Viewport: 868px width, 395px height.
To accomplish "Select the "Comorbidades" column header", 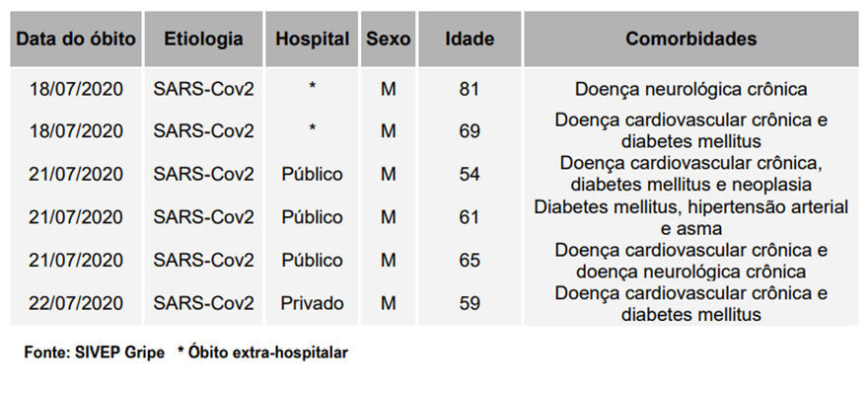I will coord(691,39).
